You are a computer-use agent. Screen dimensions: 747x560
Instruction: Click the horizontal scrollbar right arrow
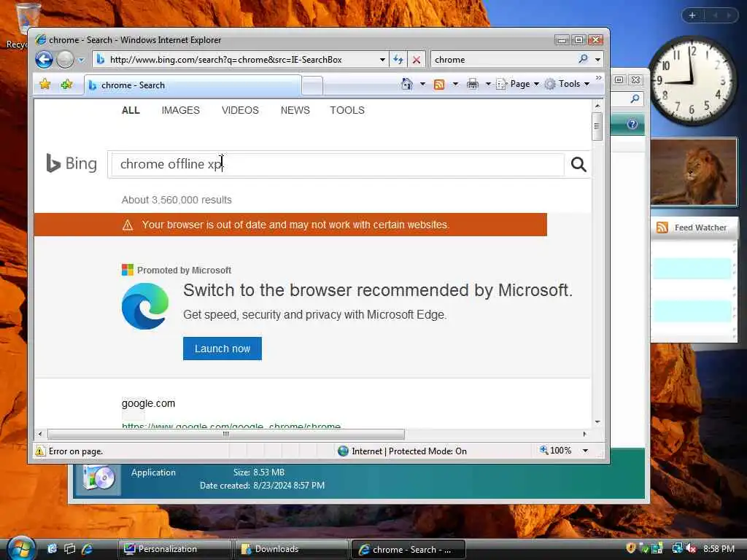tap(584, 434)
